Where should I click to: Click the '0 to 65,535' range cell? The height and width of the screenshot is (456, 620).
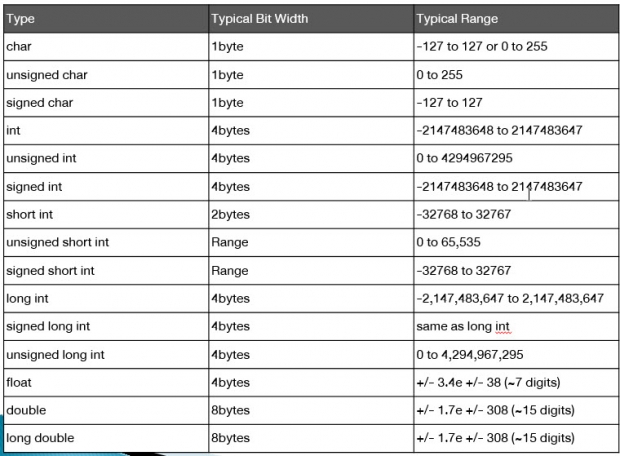click(x=516, y=242)
